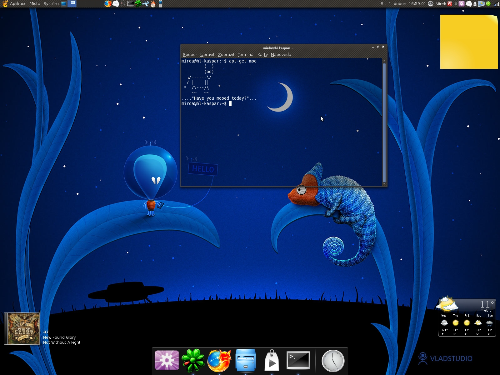Screen dimensions: 500x375
Task: Open Firefox from the bottom dock
Action: (219, 360)
